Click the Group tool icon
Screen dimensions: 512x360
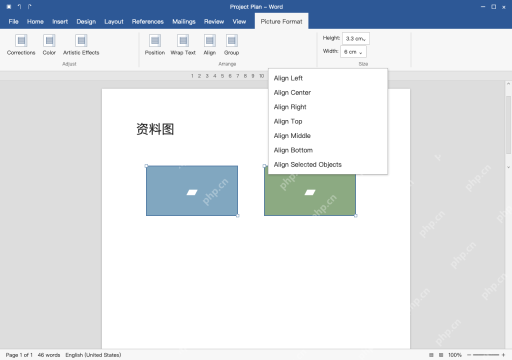tap(232, 41)
